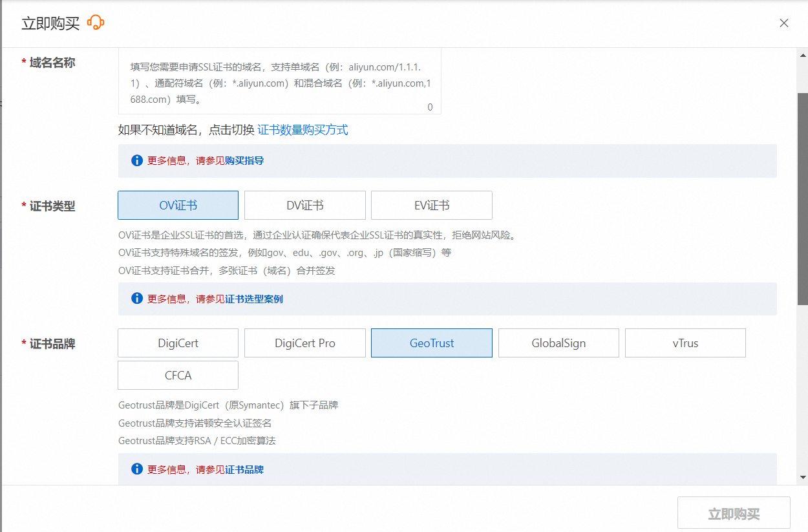Click info icon beside 证书品牌 notice
This screenshot has width=808, height=532.
(137, 469)
